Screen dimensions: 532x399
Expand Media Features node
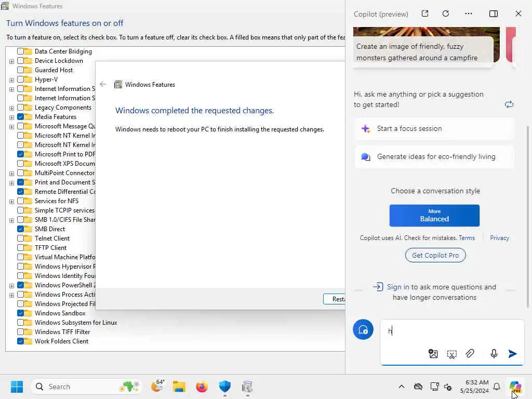click(x=11, y=117)
